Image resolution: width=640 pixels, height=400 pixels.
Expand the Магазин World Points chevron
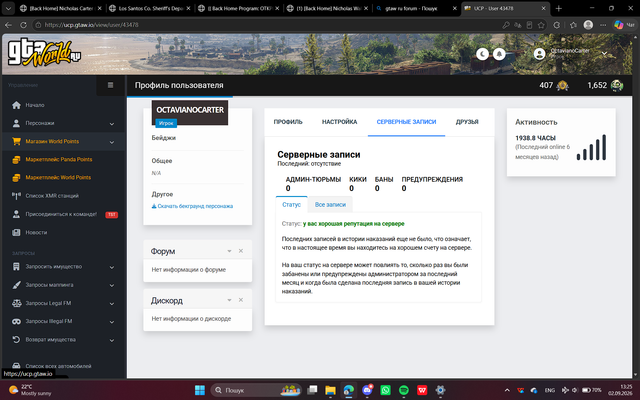coord(112,142)
